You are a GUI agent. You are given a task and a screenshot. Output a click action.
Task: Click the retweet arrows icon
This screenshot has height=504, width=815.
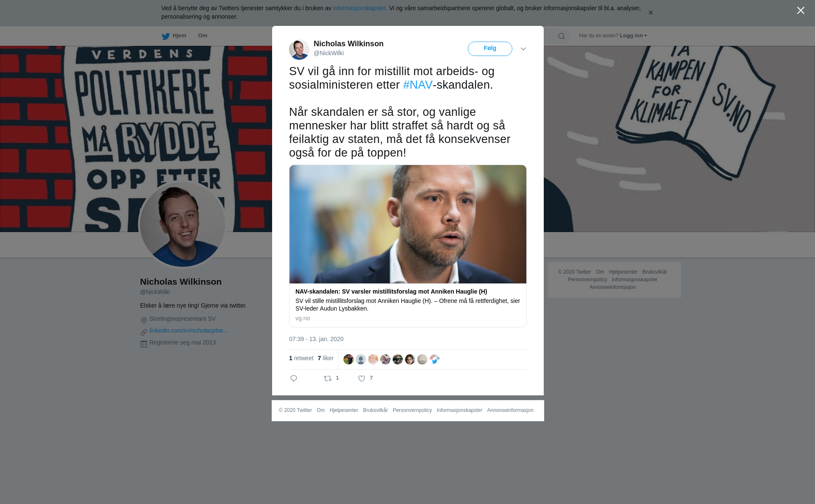coord(328,378)
